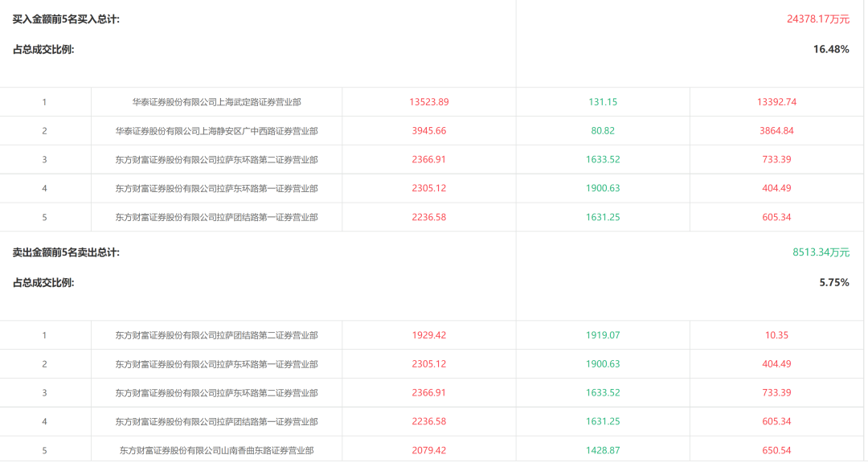This screenshot has height=463, width=868.
Task: Click rank 1 beside 上海武定路 broker
Action: point(44,102)
